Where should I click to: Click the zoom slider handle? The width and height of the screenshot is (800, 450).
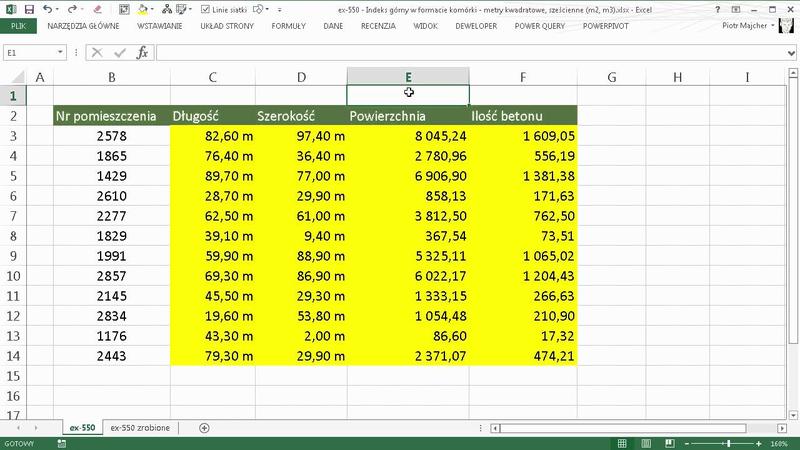point(728,443)
